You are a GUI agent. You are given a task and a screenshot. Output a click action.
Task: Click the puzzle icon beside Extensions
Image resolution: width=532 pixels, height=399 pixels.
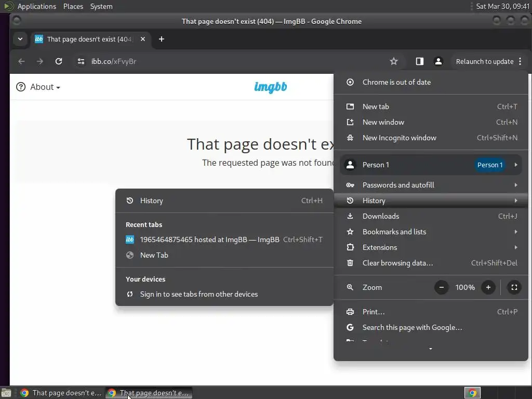point(350,247)
